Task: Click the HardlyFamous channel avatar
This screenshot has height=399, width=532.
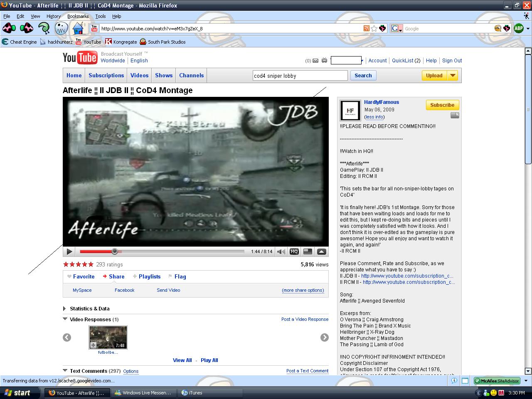Action: coord(350,110)
